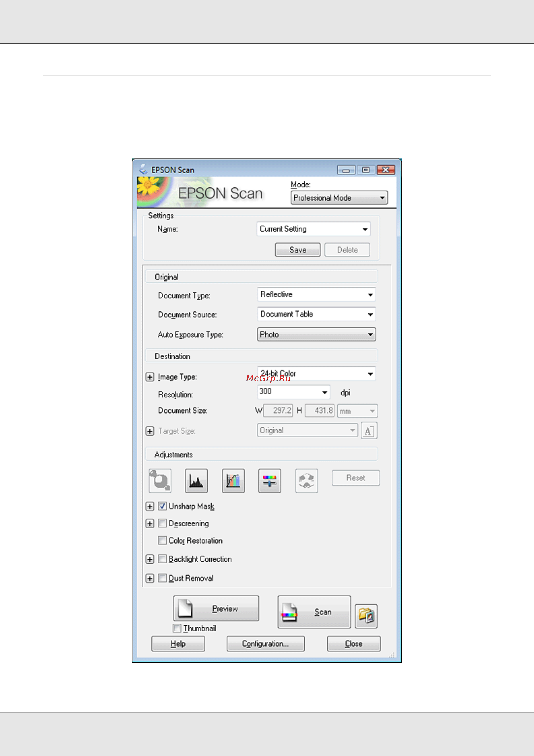Open the Document Source dropdown
Viewport: 534px width, 756px height.
click(316, 314)
